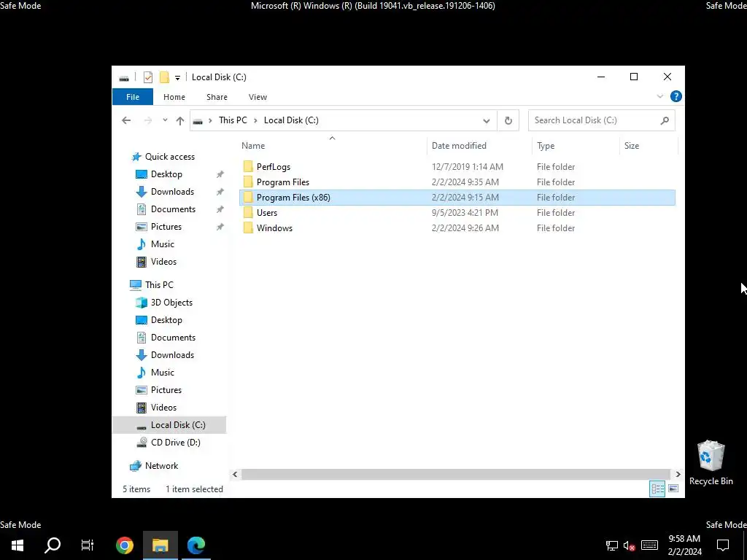Click the Properties icon in the quick access toolbar

148,77
